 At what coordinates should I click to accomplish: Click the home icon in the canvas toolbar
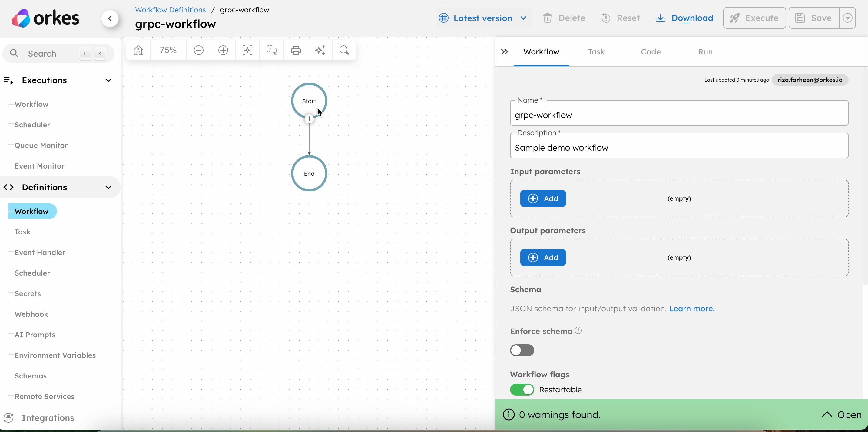coord(138,51)
